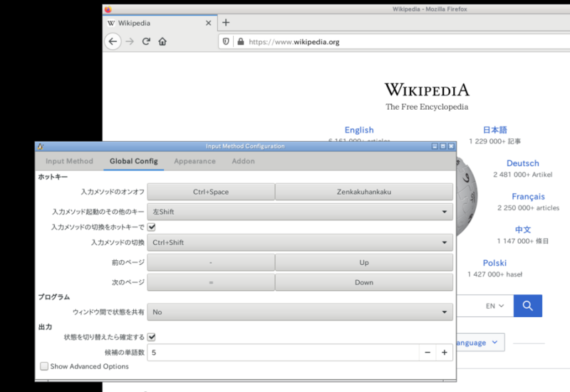
Task: Close the Input Method Configuration window
Action: point(451,146)
